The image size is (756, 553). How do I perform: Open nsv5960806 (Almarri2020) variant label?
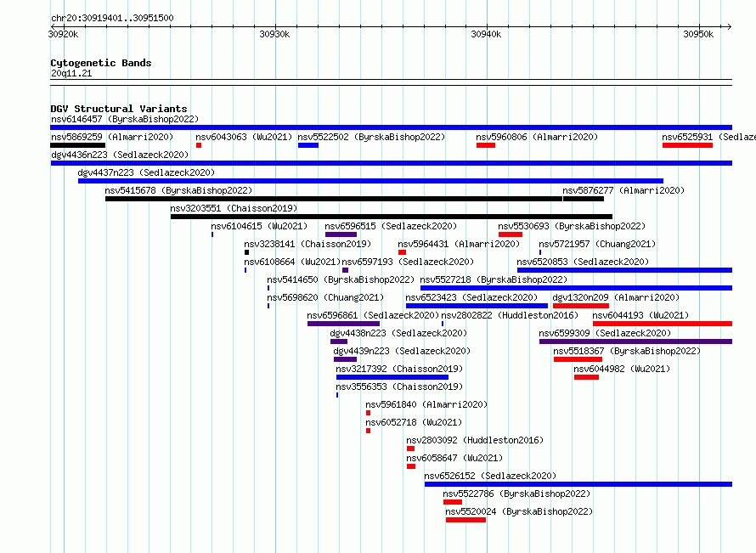[537, 137]
